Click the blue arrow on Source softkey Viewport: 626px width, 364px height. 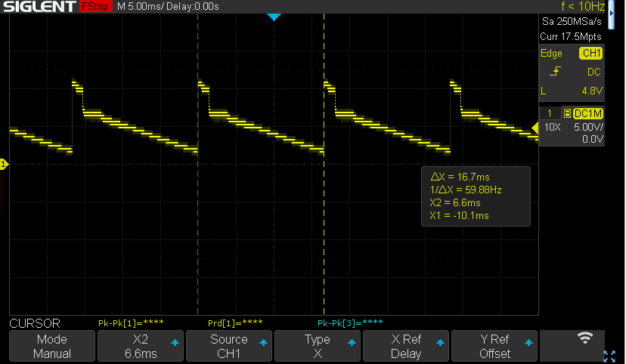[x=263, y=342]
